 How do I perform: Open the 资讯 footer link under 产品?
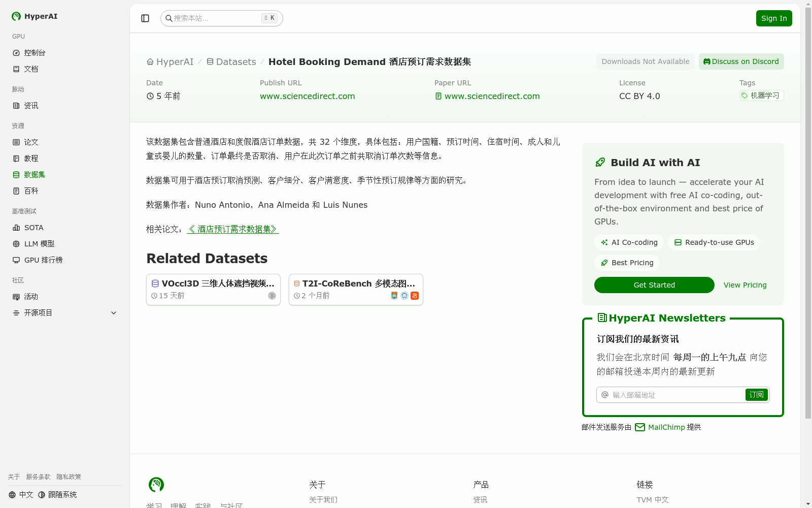coord(480,500)
